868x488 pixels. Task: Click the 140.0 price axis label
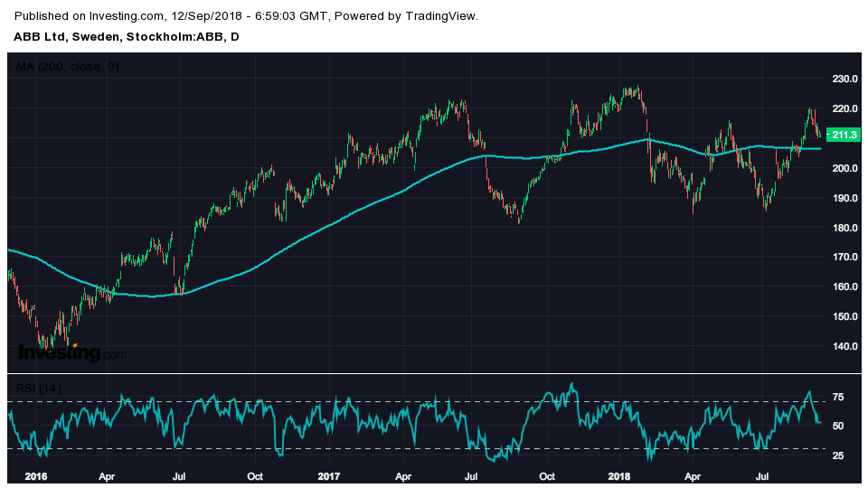tap(844, 346)
